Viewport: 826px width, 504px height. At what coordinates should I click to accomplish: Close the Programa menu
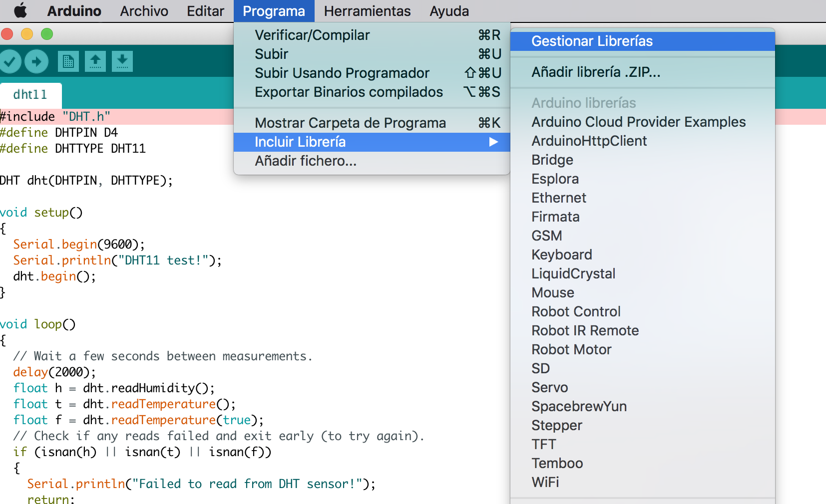click(274, 11)
